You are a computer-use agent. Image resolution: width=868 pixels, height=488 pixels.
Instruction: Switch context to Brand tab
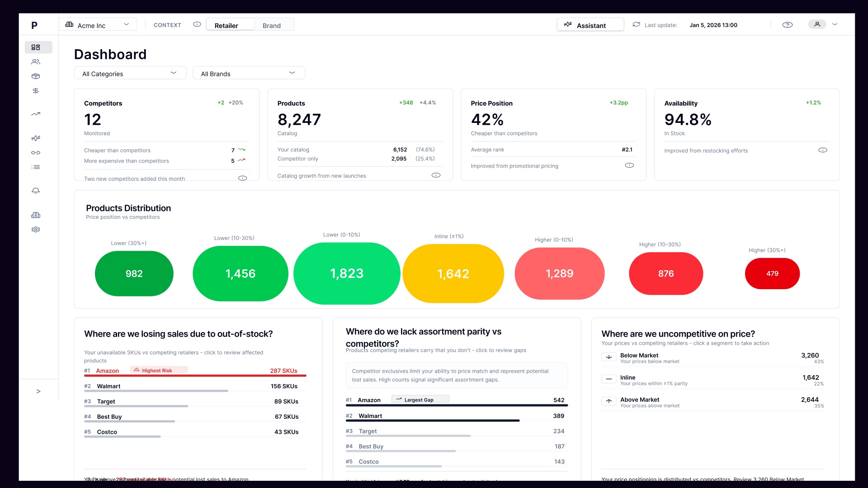click(x=272, y=25)
